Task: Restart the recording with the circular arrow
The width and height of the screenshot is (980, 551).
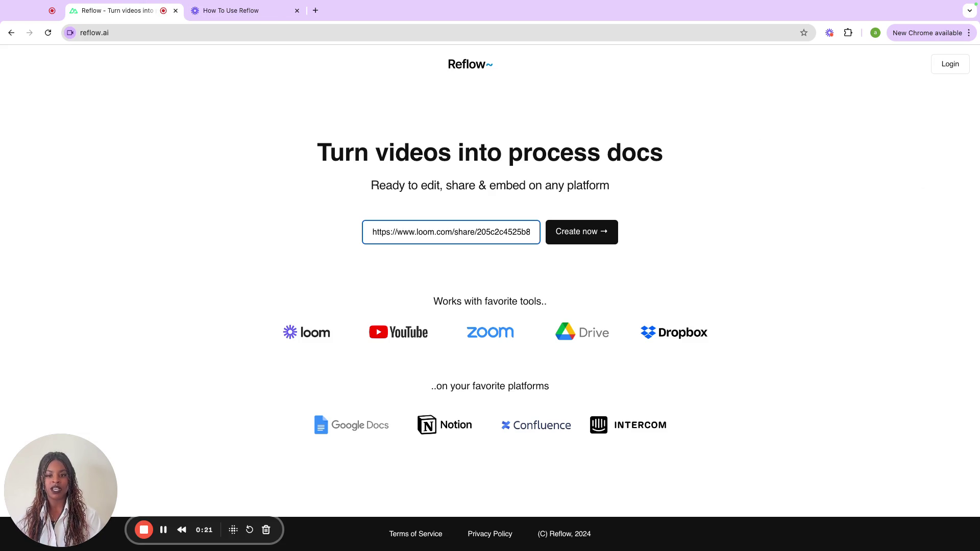Action: point(250,530)
